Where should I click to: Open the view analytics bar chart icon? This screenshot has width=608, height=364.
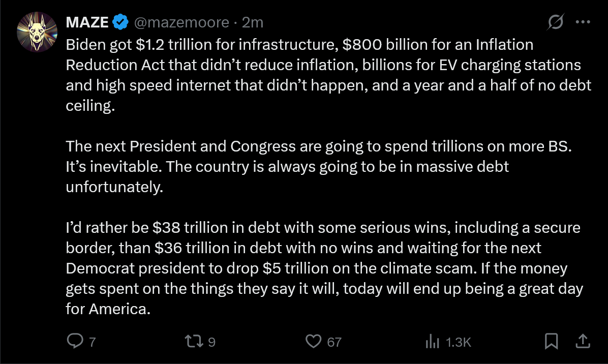point(432,342)
